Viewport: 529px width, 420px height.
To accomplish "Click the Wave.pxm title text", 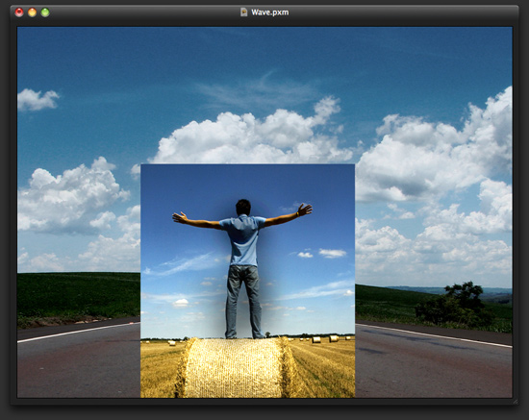I will 270,12.
